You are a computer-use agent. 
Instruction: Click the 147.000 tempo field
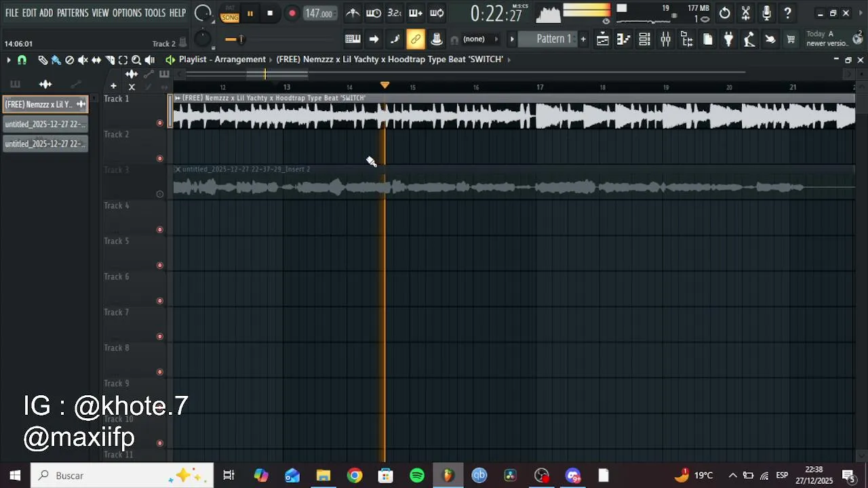319,13
